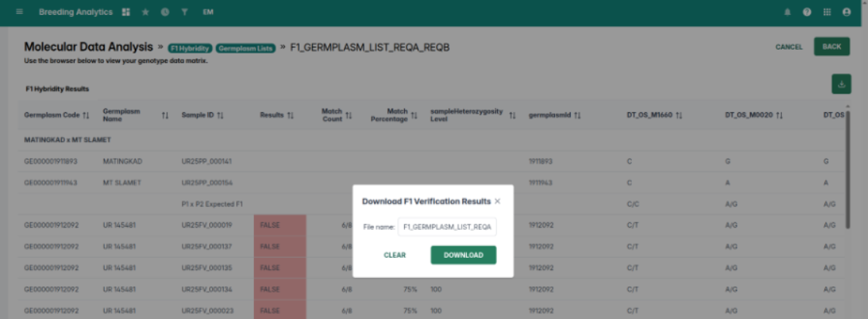This screenshot has height=319, width=868.
Task: Close the Download F1 Verification Results dialog
Action: [x=497, y=201]
